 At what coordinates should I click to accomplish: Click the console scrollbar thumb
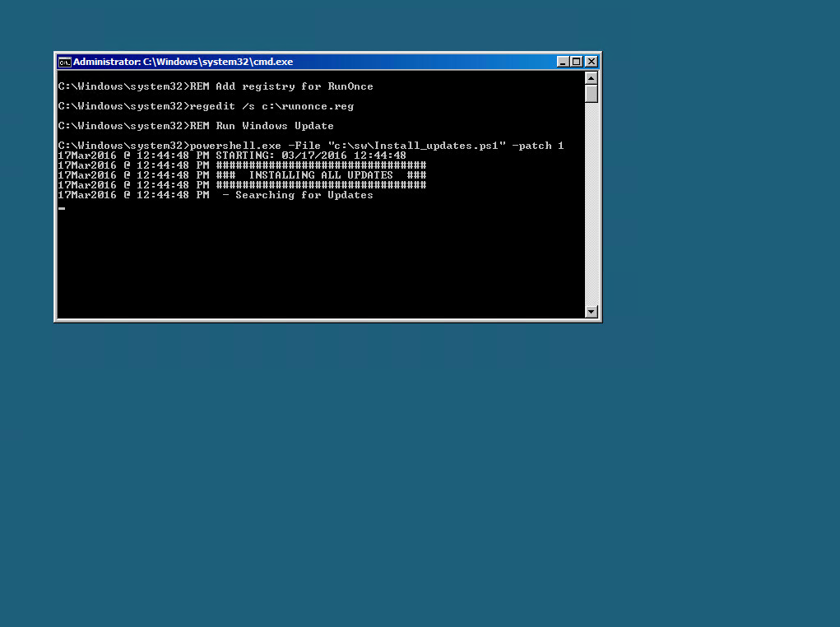[591, 94]
